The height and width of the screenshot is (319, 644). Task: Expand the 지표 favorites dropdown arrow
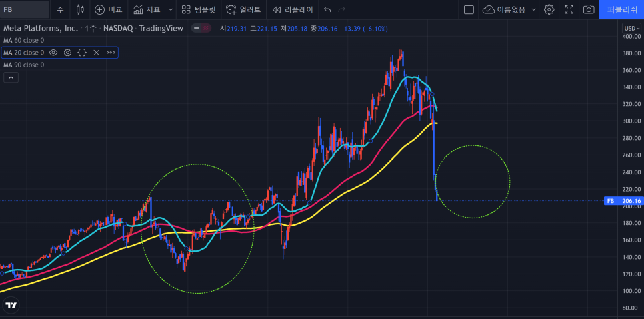[171, 9]
